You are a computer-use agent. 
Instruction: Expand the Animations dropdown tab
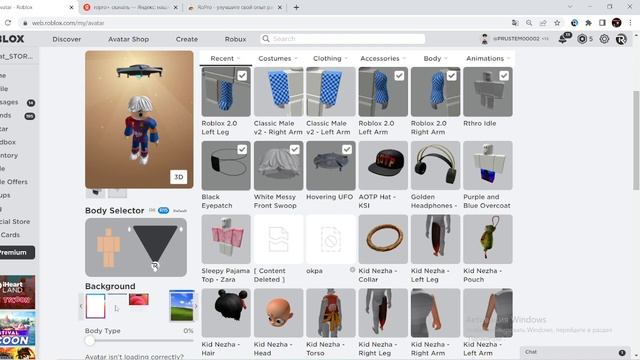pos(488,58)
